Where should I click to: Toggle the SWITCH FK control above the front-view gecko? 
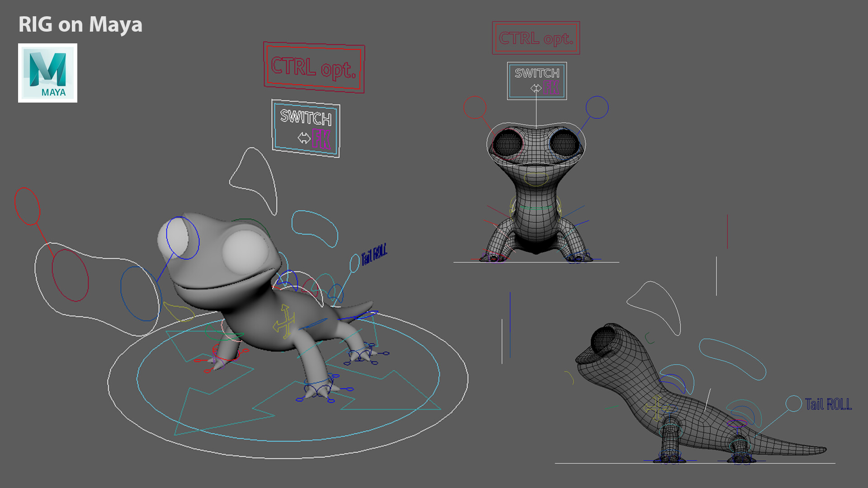click(537, 80)
